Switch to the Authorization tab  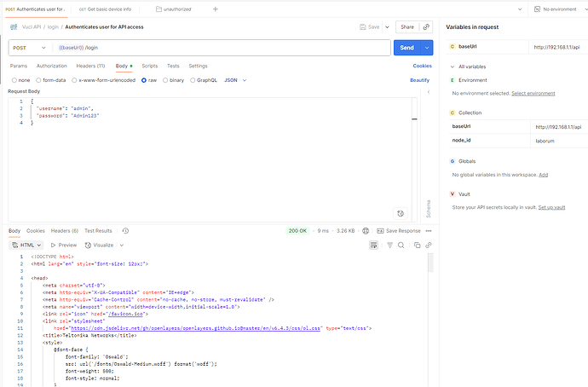tap(51, 66)
